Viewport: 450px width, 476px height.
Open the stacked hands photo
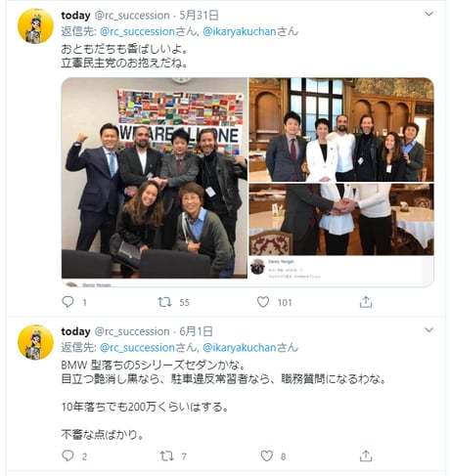(x=341, y=219)
